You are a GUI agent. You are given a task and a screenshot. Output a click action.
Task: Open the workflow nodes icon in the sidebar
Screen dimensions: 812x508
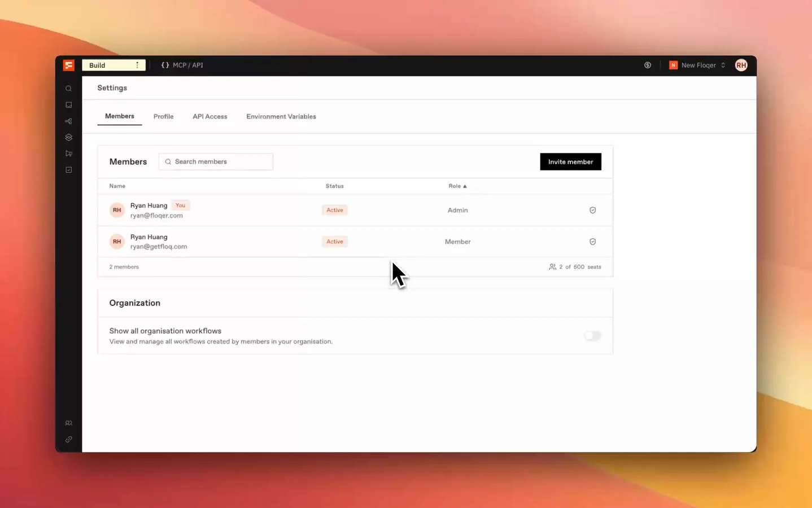coord(69,121)
